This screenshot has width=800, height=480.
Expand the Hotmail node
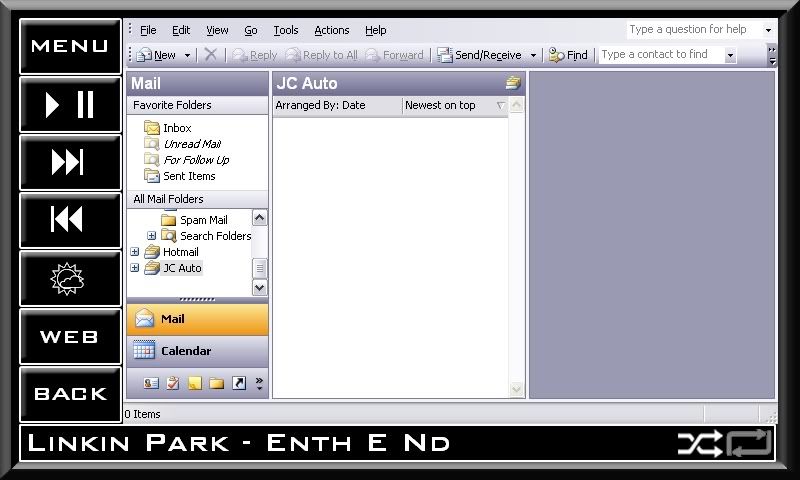click(135, 251)
